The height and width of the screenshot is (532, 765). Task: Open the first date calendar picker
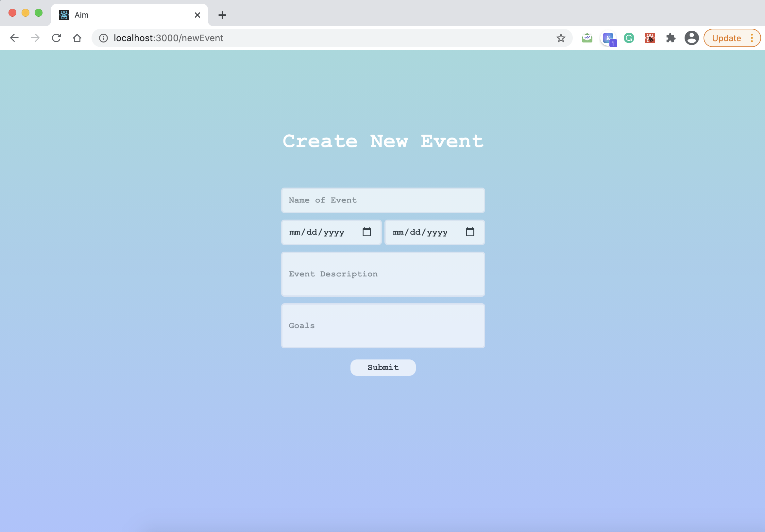(366, 232)
